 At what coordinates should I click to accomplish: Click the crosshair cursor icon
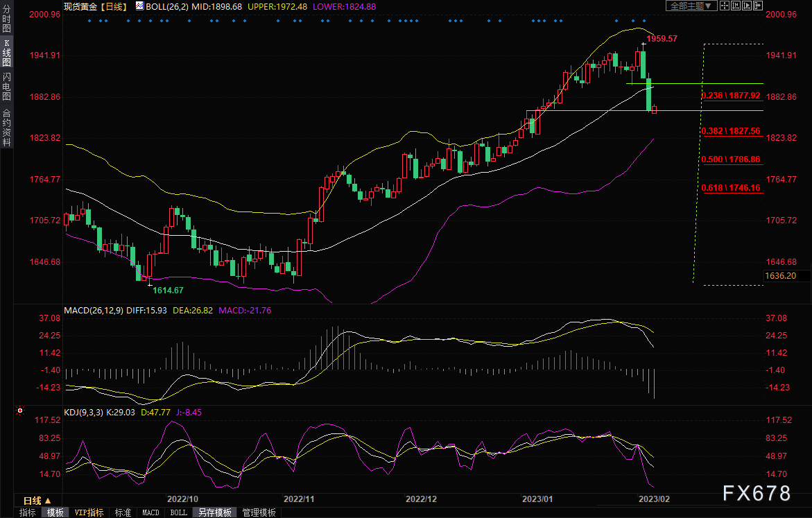(x=725, y=6)
